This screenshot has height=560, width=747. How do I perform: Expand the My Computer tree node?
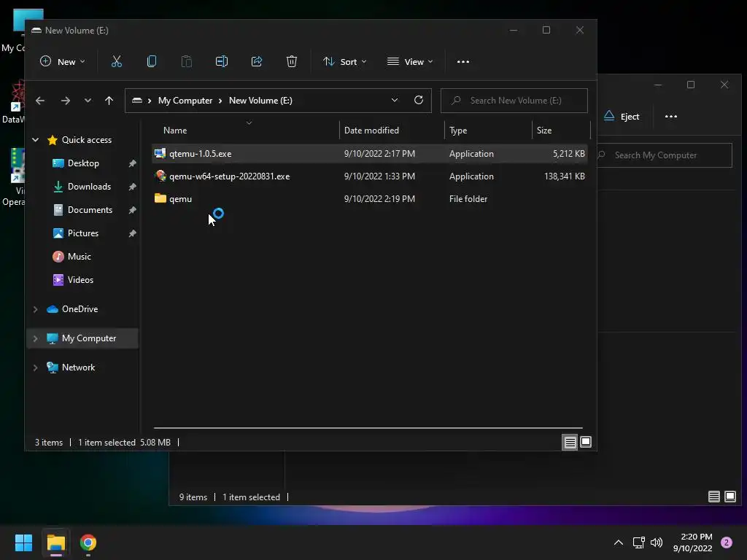(35, 338)
